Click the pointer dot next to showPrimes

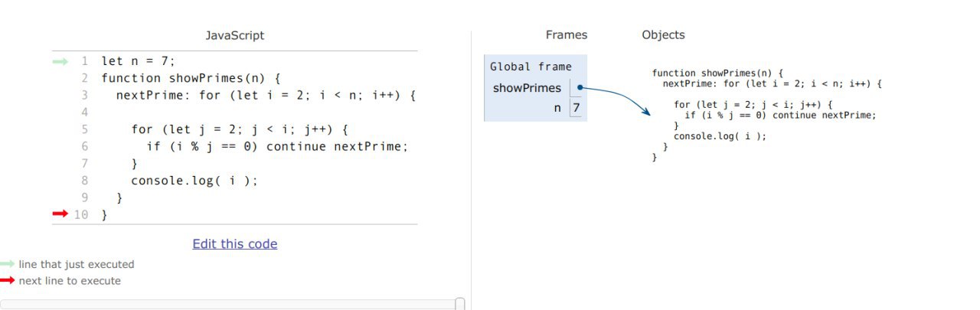pyautogui.click(x=580, y=87)
